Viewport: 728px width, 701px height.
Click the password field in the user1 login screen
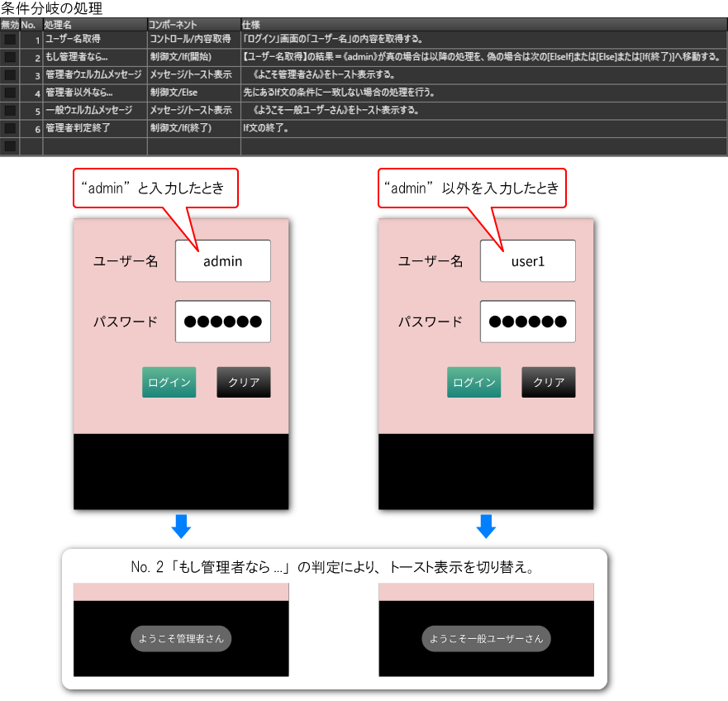coord(528,322)
